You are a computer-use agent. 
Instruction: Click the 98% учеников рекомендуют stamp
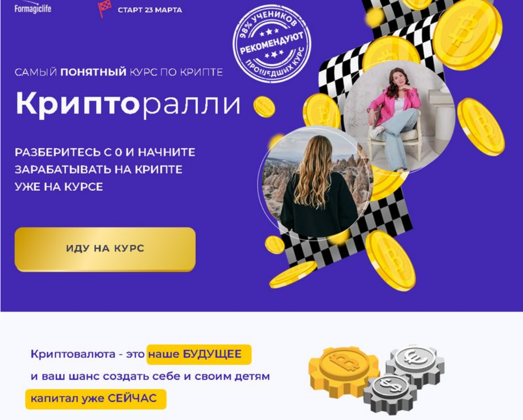(272, 43)
